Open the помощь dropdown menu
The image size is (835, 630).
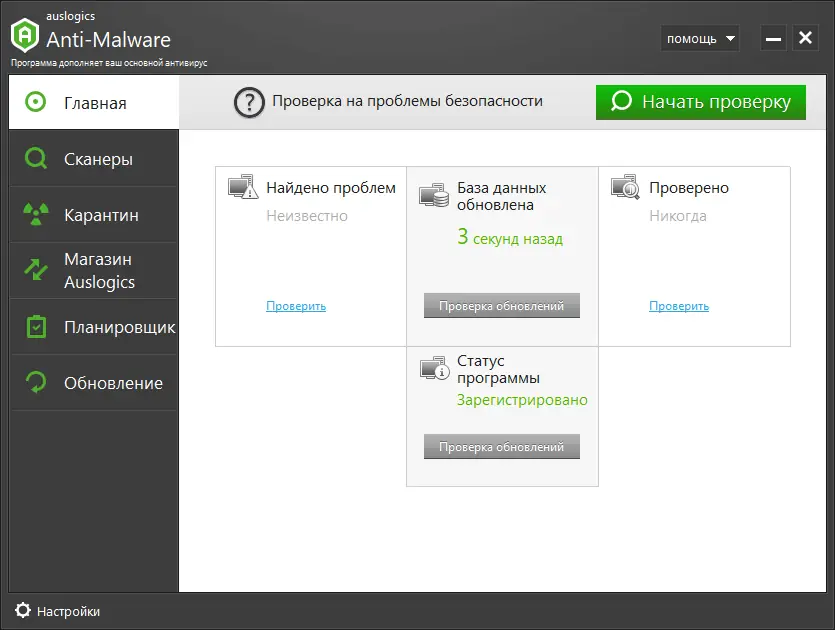point(700,37)
